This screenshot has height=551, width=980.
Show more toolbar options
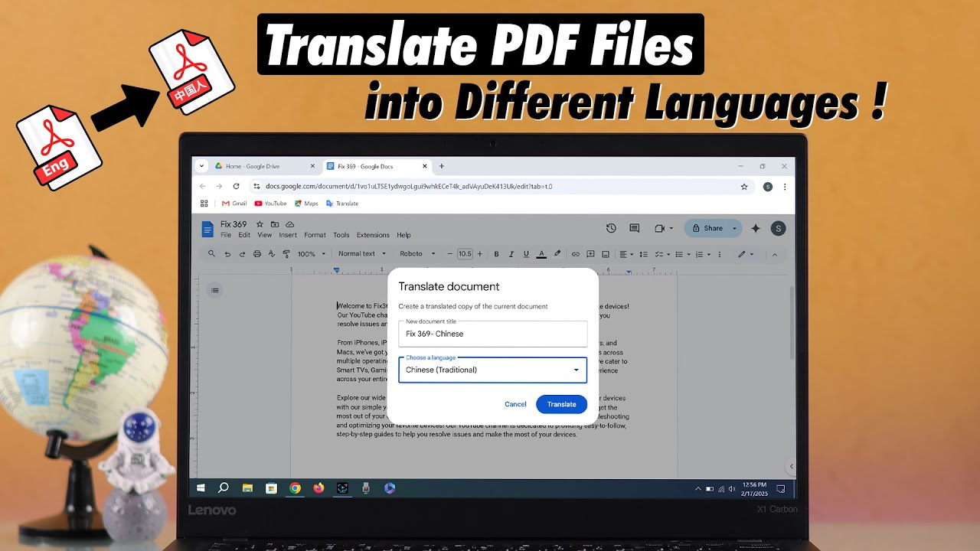coord(719,254)
